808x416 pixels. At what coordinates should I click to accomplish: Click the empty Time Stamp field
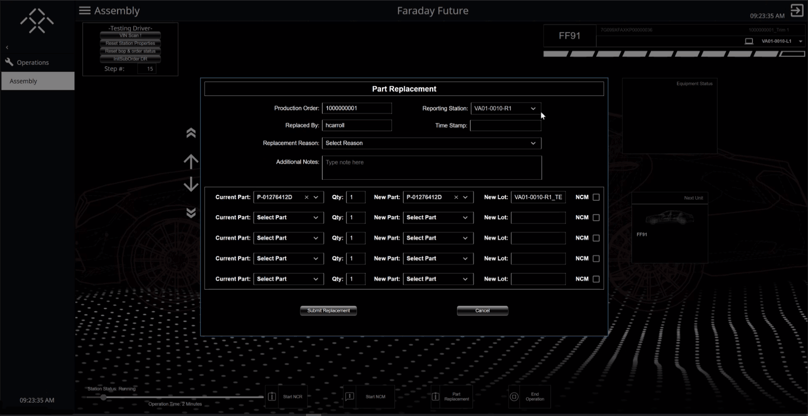506,125
